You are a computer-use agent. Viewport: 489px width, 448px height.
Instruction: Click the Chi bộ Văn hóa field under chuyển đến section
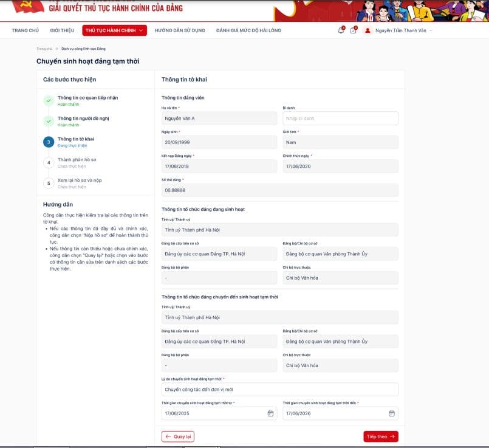(x=340, y=365)
